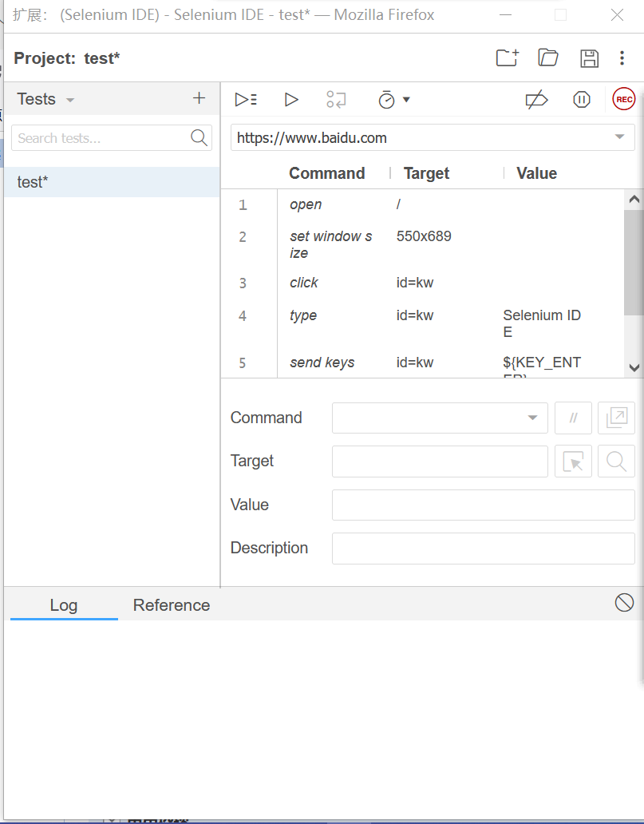Open the three-dot more options menu
Screen dimensions: 644x824
(x=622, y=57)
